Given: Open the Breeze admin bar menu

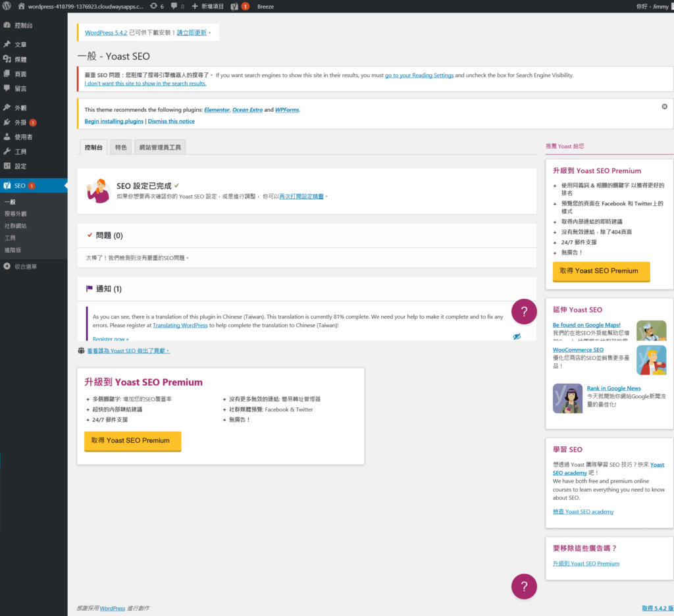Looking at the screenshot, I should click(x=265, y=7).
